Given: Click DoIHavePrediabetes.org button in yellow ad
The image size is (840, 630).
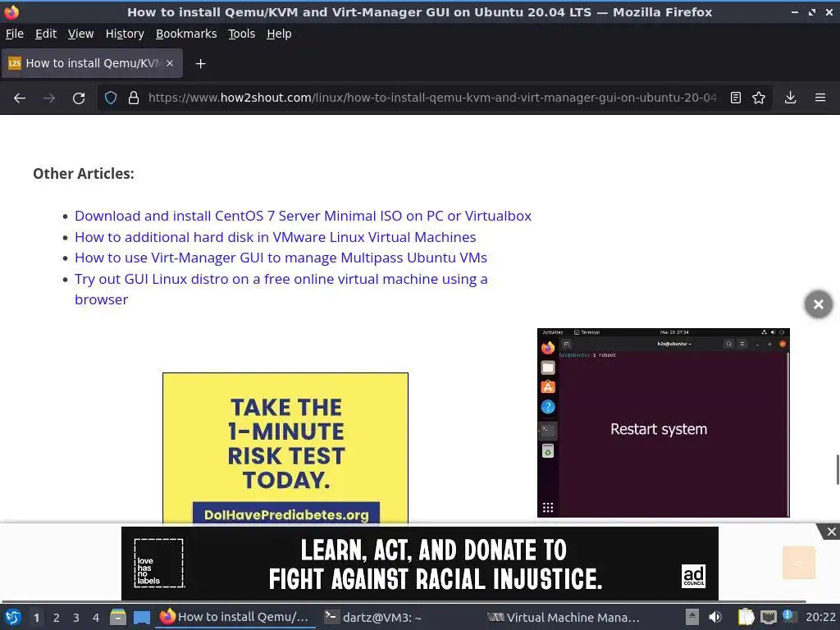Looking at the screenshot, I should click(x=286, y=515).
